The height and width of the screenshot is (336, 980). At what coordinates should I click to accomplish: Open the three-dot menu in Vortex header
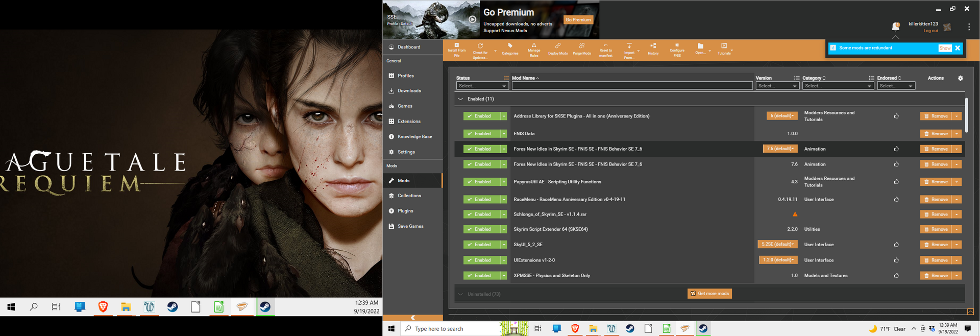(969, 27)
